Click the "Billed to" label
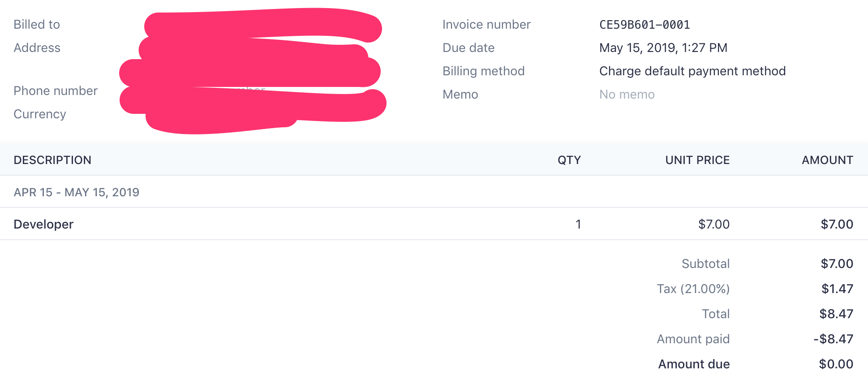 (x=37, y=25)
